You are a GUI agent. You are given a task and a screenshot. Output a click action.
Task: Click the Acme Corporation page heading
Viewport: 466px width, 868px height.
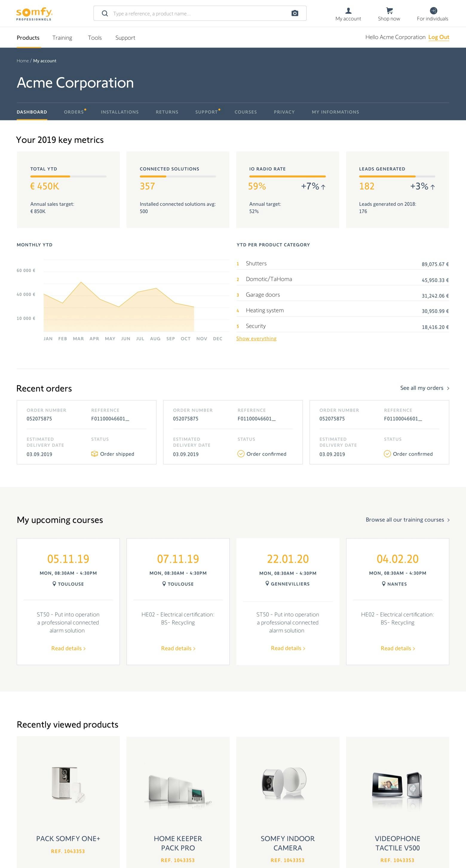tap(75, 82)
